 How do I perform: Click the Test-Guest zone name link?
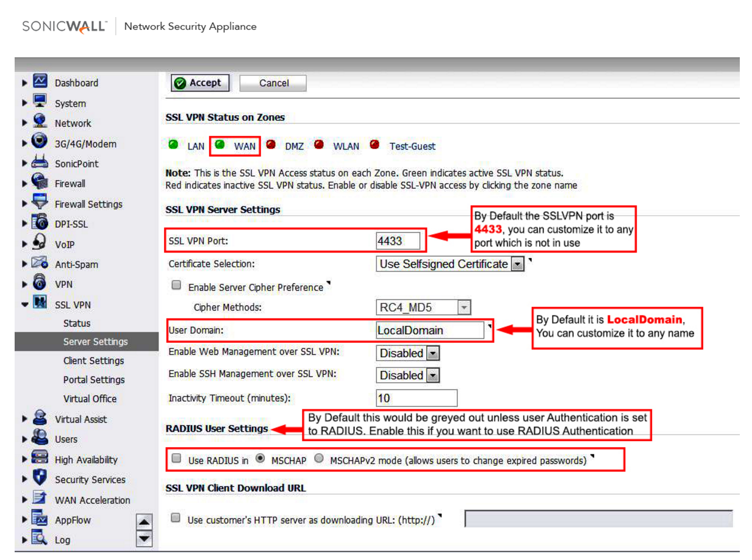pos(412,146)
